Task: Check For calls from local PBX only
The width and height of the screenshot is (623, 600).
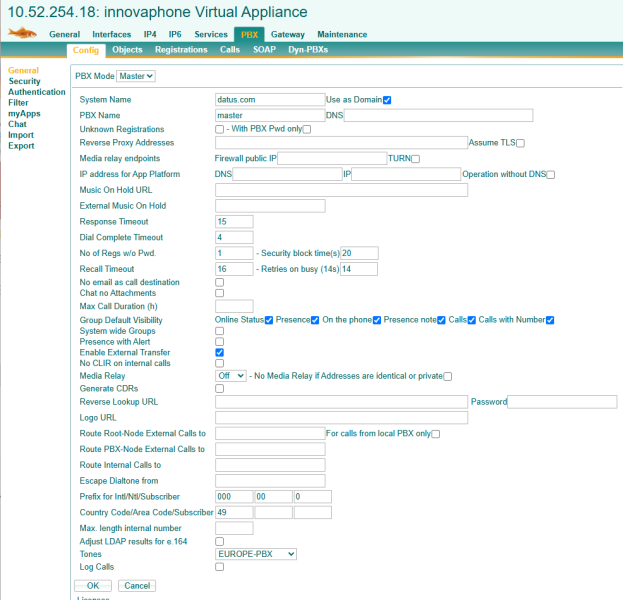Action: (436, 434)
